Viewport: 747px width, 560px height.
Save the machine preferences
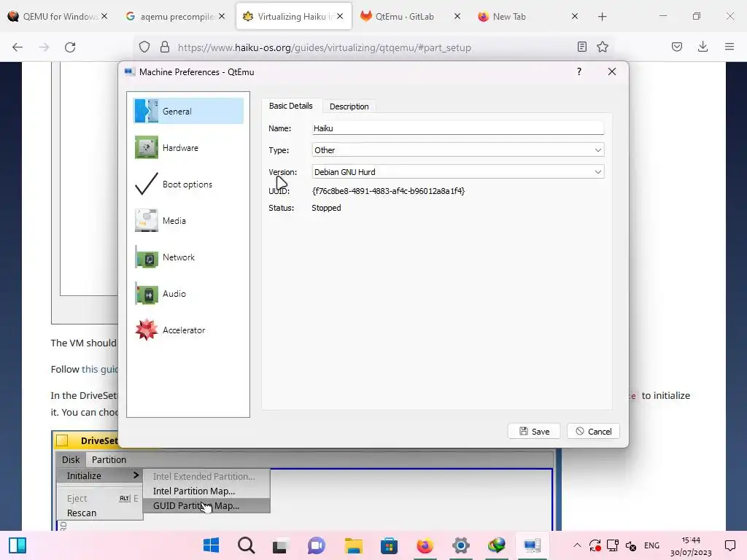pos(534,432)
